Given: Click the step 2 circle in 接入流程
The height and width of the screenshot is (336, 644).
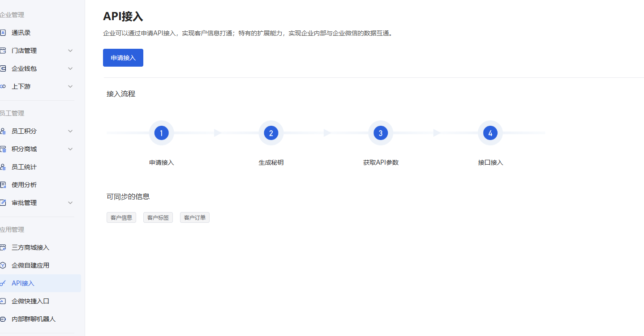Looking at the screenshot, I should coord(271,133).
